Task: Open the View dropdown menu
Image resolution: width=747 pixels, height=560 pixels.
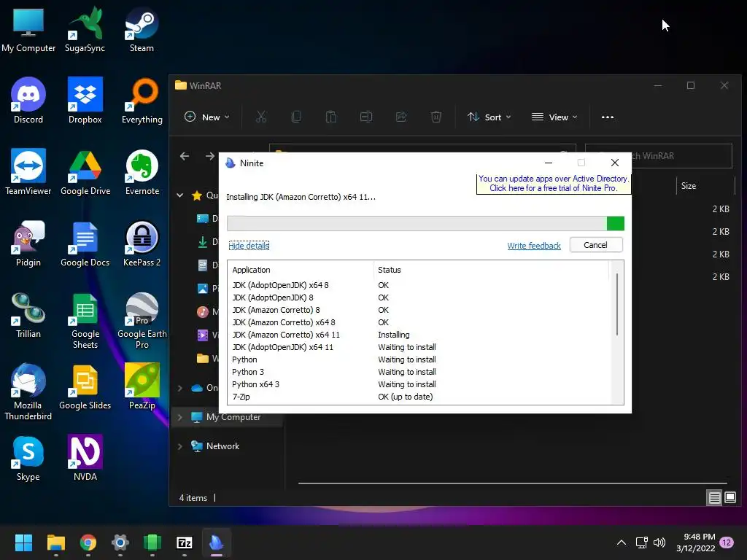Action: pos(554,117)
